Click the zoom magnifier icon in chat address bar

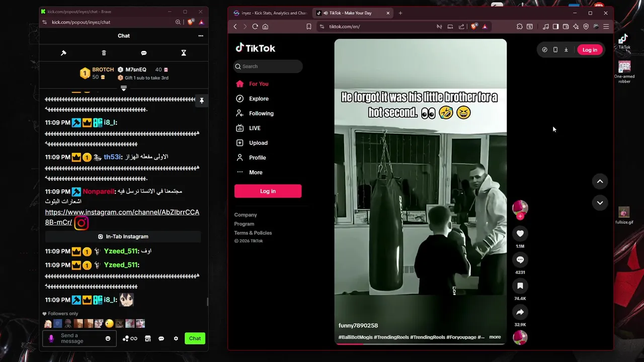(178, 22)
